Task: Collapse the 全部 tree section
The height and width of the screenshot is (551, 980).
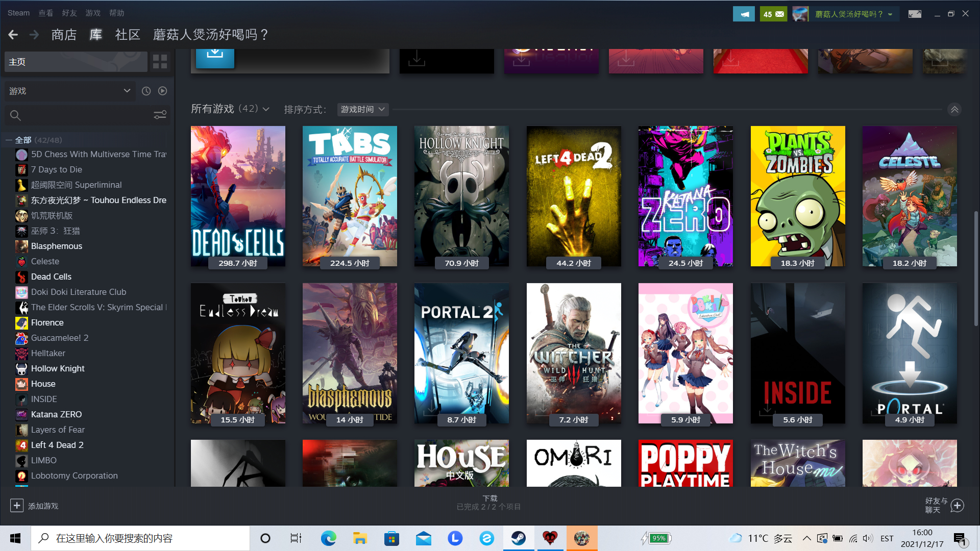Action: point(9,140)
